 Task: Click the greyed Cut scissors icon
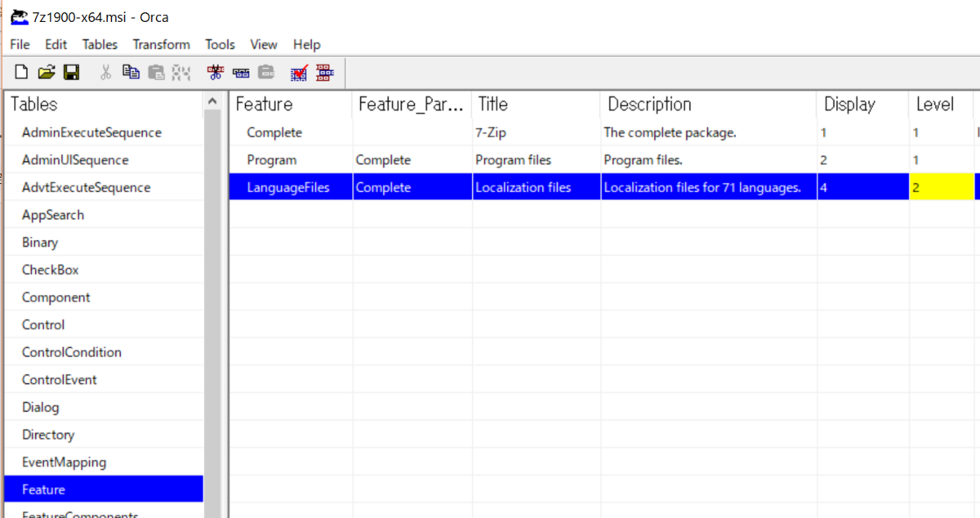click(105, 73)
